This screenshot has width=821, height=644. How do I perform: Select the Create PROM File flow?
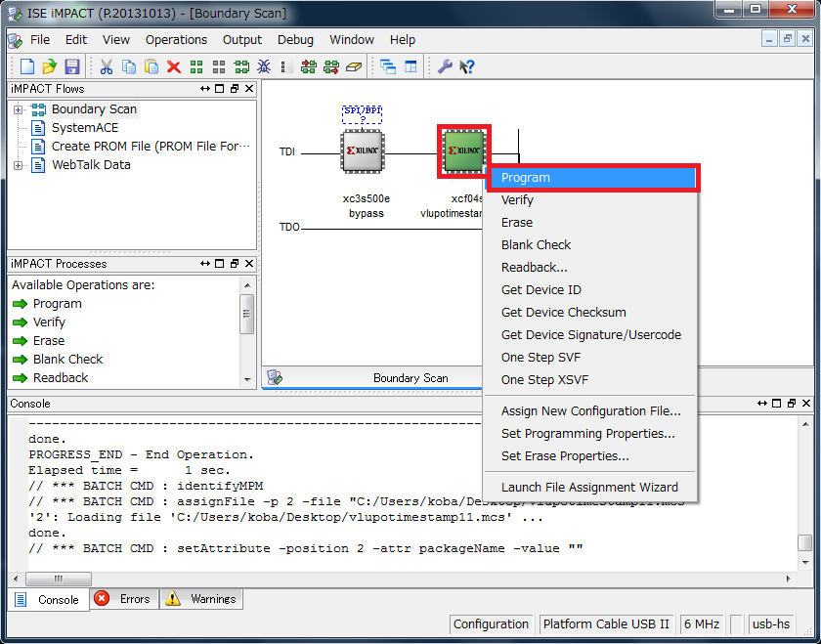click(151, 146)
